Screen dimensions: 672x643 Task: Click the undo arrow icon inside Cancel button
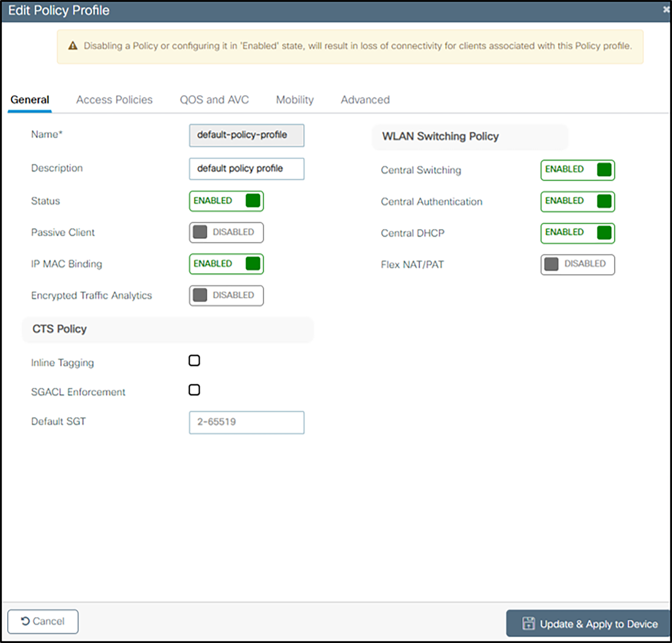24,621
